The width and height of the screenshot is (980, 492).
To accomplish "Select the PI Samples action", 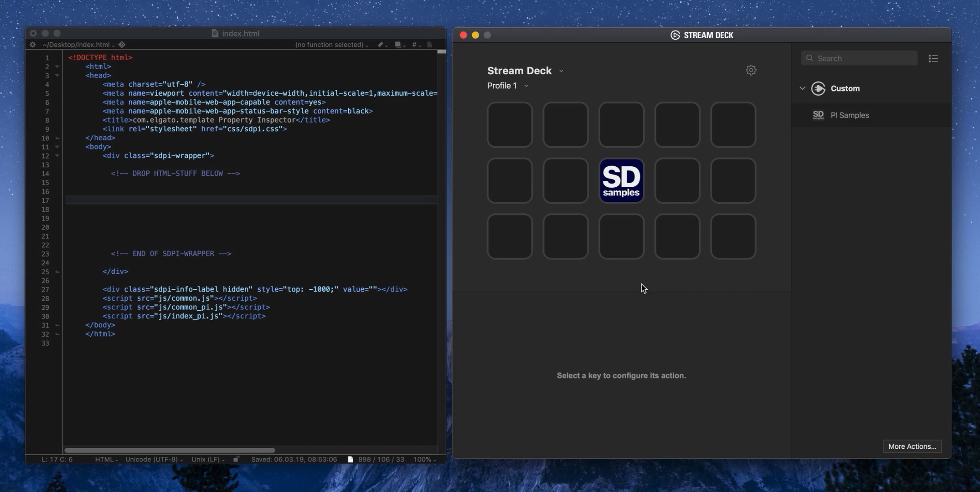I will point(871,115).
